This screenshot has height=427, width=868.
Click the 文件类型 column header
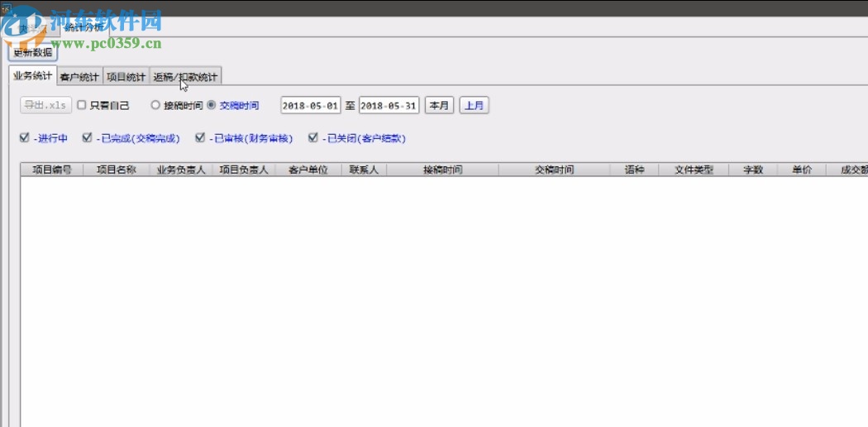(x=694, y=170)
